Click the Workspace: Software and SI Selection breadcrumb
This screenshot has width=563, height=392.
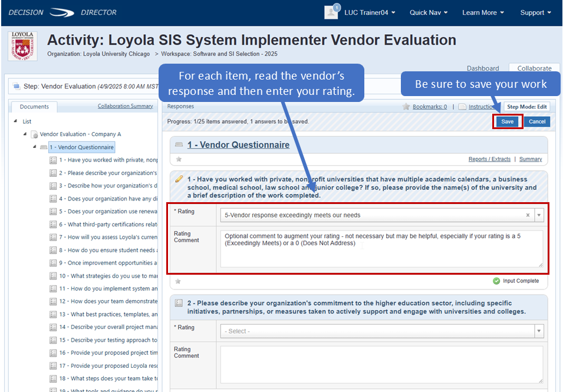point(219,54)
